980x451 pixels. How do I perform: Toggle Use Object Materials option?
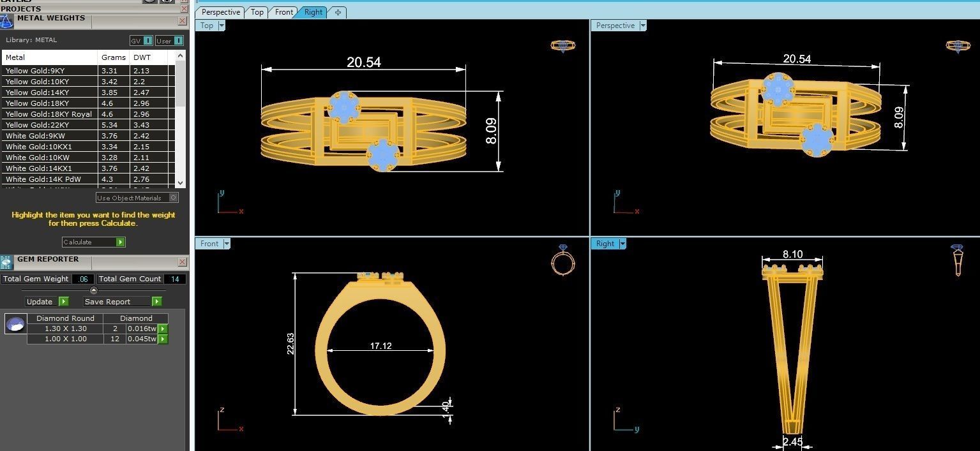coord(137,198)
